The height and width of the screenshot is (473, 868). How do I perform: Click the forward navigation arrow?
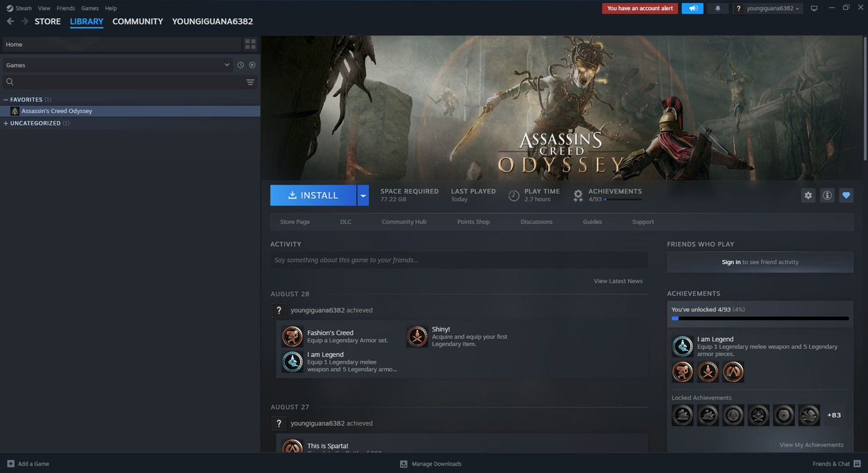pos(24,21)
